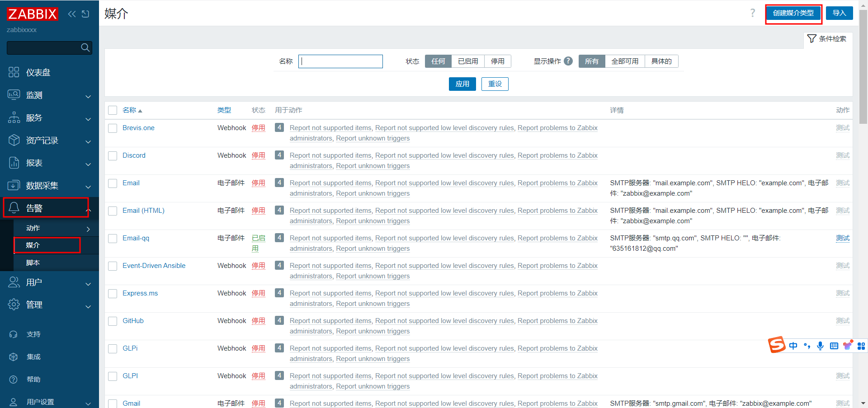Viewport: 868px width, 408px height.
Task: Check the Email row checkbox
Action: pyautogui.click(x=113, y=183)
